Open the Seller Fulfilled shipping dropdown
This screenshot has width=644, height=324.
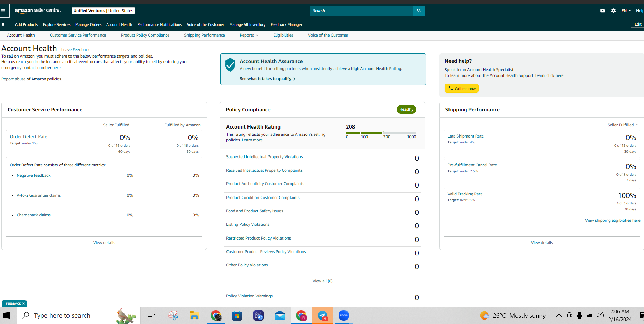click(623, 125)
